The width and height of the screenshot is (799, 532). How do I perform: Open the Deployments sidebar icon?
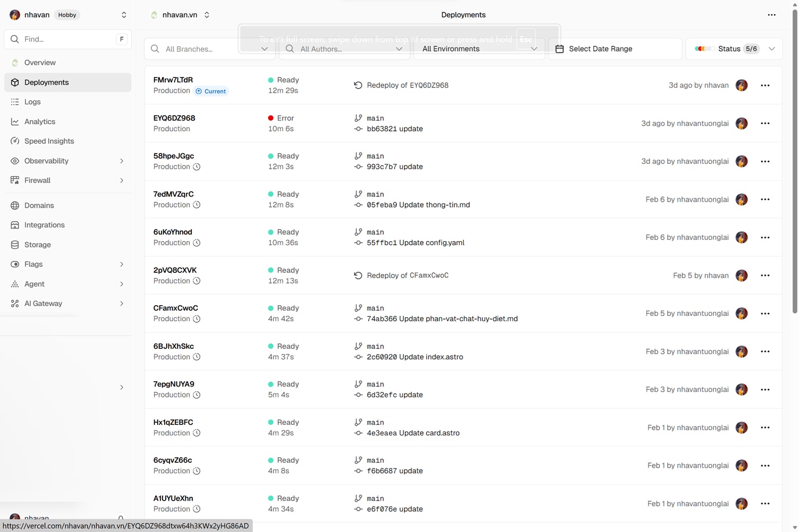[15, 82]
